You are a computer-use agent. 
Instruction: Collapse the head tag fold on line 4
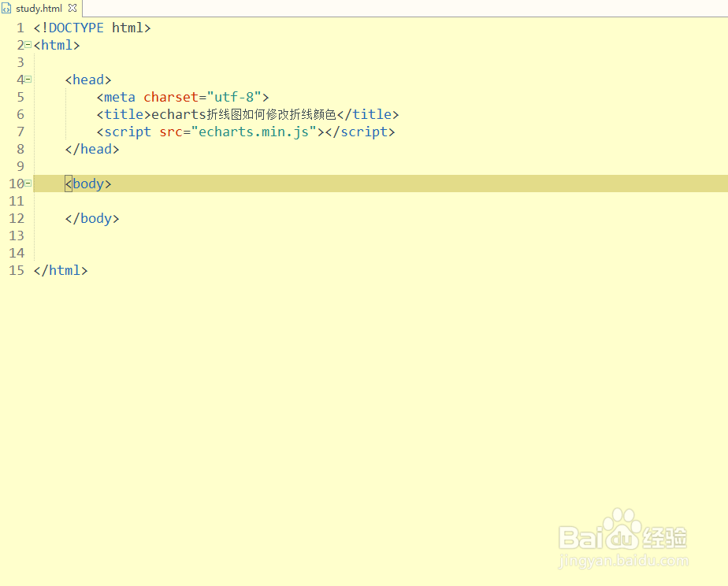click(28, 80)
